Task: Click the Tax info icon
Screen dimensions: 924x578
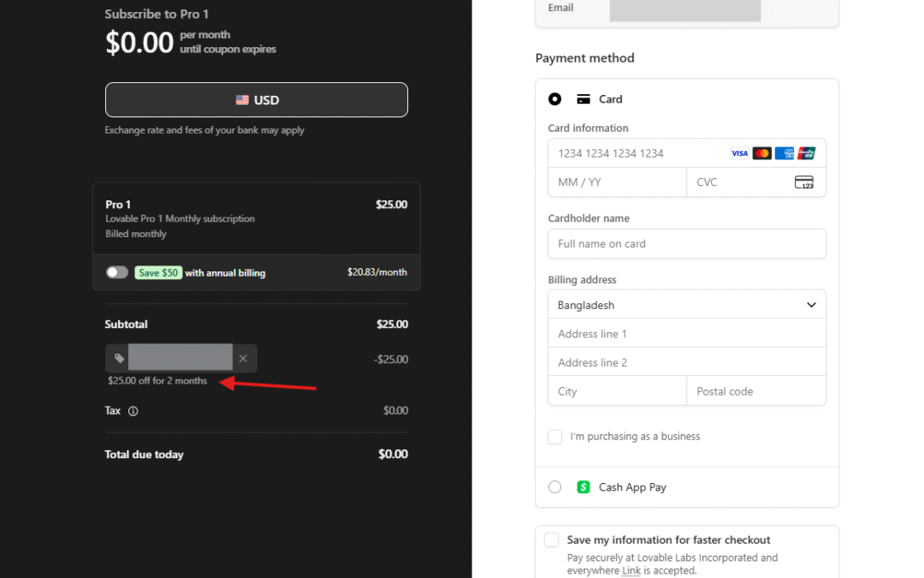Action: coord(133,411)
